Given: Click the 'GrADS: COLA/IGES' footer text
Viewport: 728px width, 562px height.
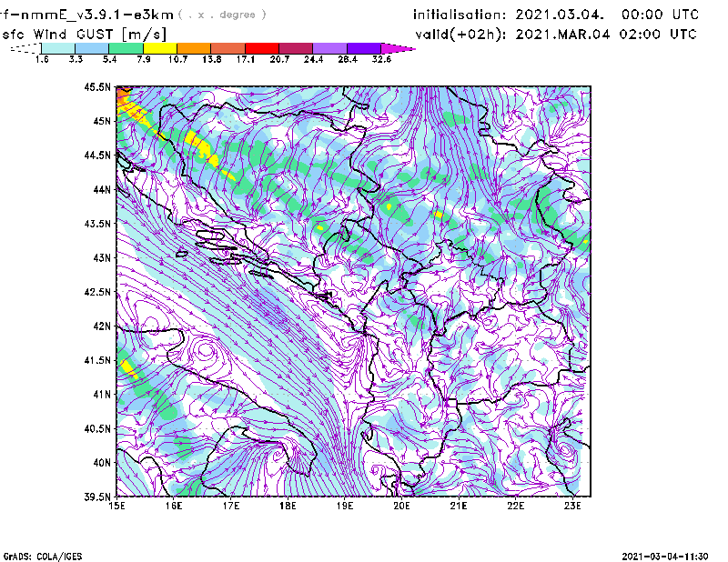Looking at the screenshot, I should coord(43,557).
